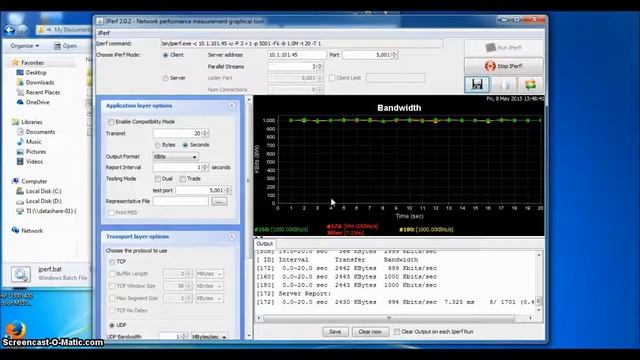Toggle the Dual testing mode checkbox
640x360 pixels.
click(x=158, y=179)
